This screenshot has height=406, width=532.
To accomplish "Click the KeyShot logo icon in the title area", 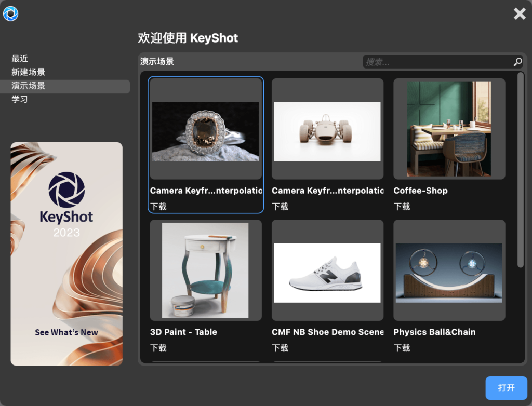I will tap(10, 13).
